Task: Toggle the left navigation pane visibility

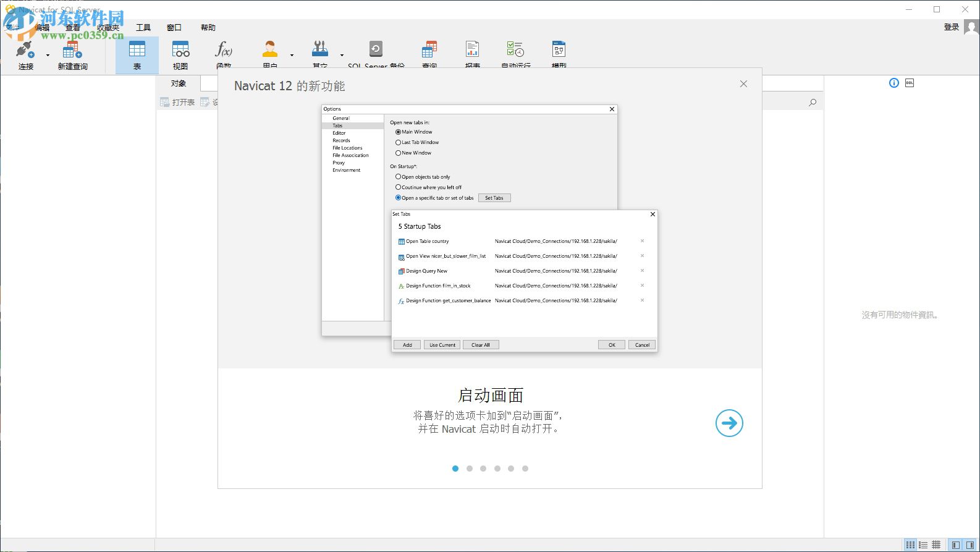Action: (x=957, y=545)
